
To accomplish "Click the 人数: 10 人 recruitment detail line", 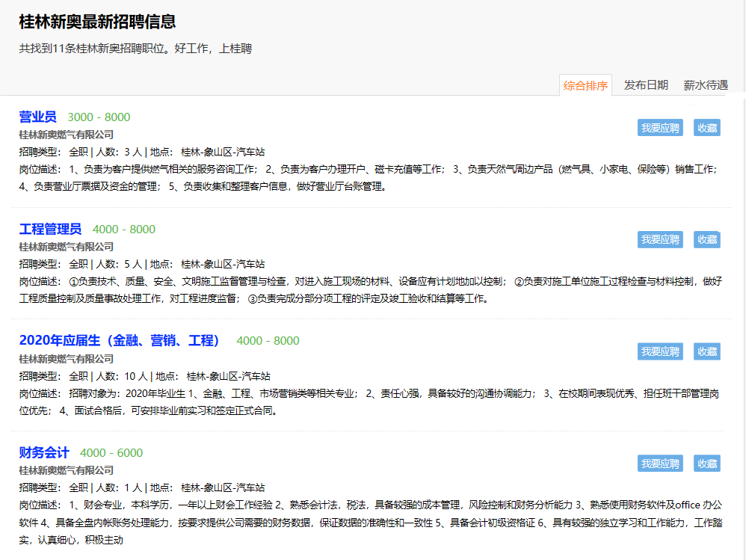I will (144, 376).
